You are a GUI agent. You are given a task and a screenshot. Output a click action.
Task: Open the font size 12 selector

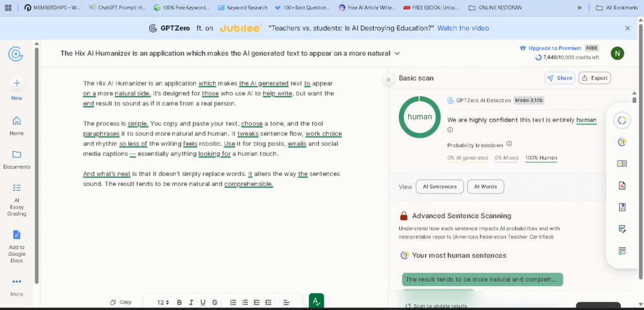(x=163, y=302)
